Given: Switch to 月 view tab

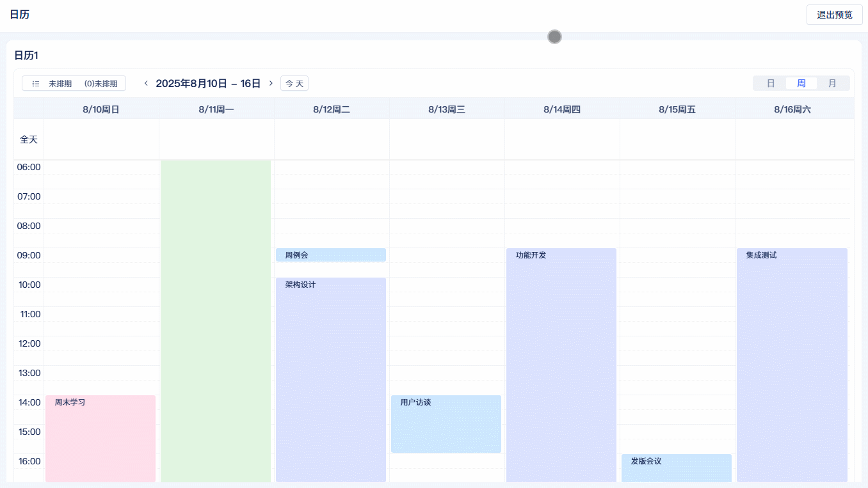Looking at the screenshot, I should [x=832, y=83].
